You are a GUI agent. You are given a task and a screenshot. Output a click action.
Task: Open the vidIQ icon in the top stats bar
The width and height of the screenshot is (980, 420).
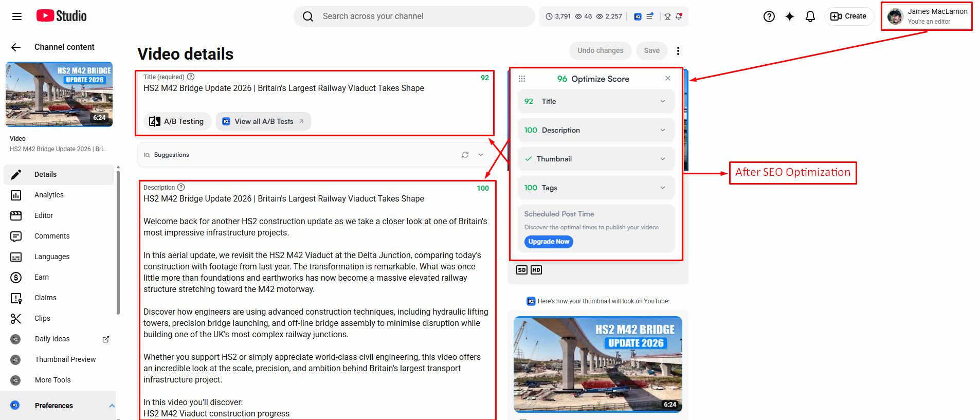point(638,16)
